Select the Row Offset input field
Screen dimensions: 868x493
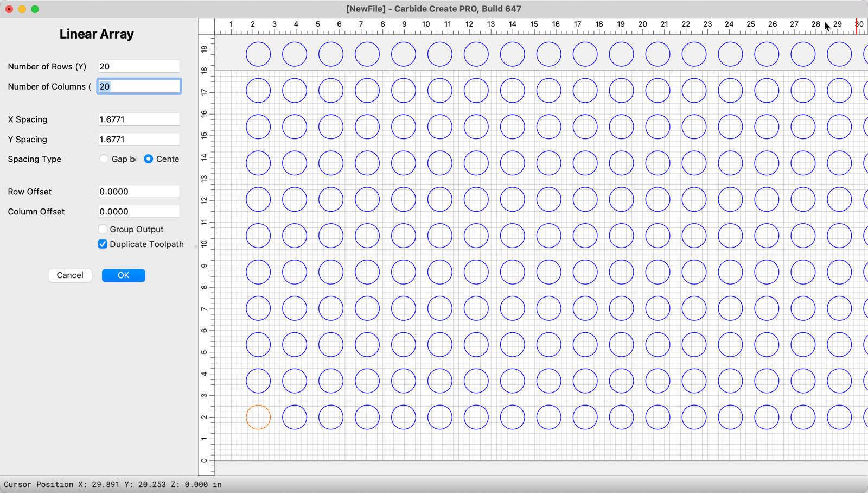(x=138, y=191)
